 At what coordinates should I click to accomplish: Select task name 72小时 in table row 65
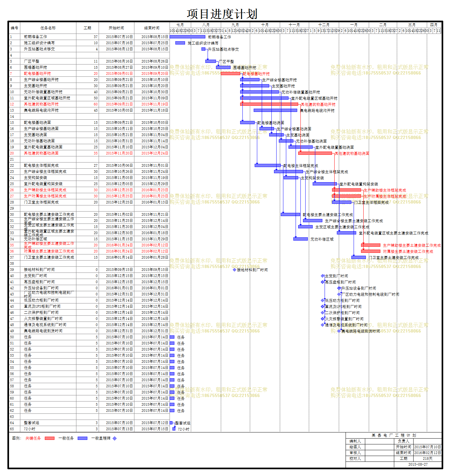pos(30,429)
